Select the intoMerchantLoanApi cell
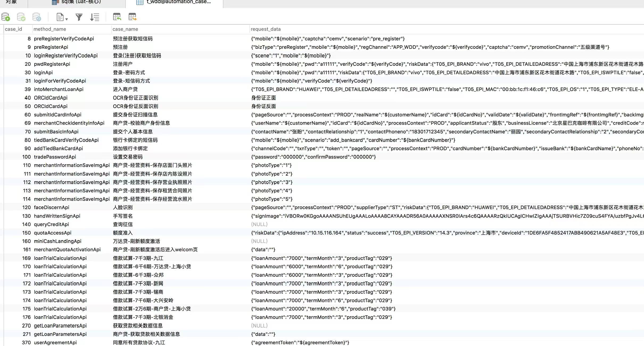 [59, 89]
